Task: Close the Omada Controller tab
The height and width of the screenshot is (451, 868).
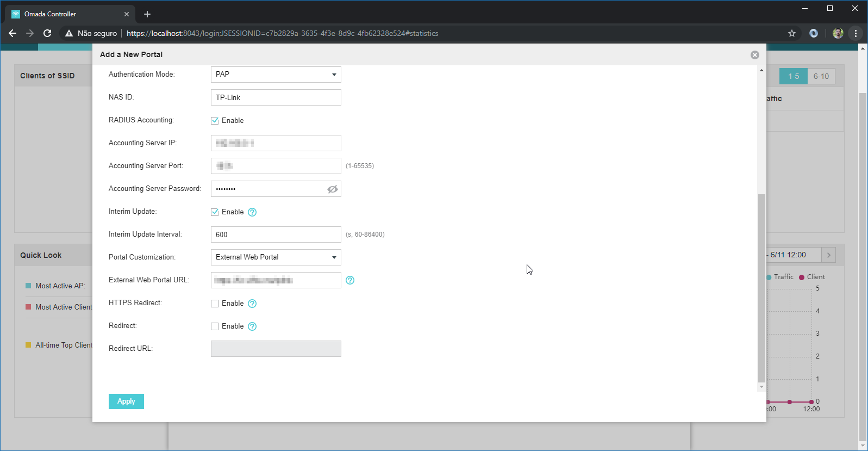Action: (x=127, y=14)
